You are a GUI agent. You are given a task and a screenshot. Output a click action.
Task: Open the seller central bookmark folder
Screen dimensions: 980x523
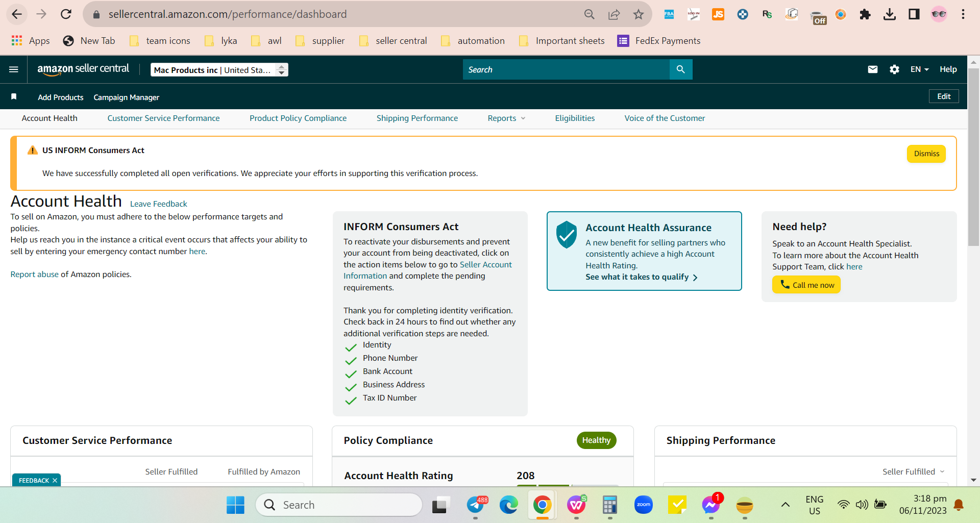pos(394,41)
